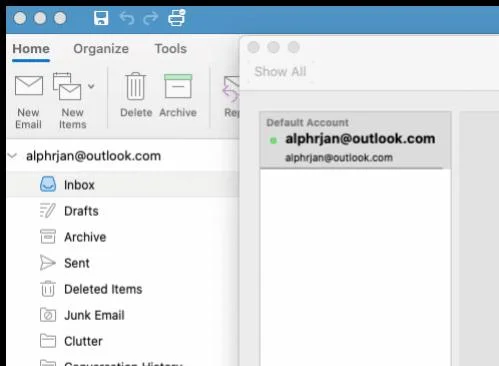Click the Sent paper plane icon
The width and height of the screenshot is (499, 366).
pos(47,263)
